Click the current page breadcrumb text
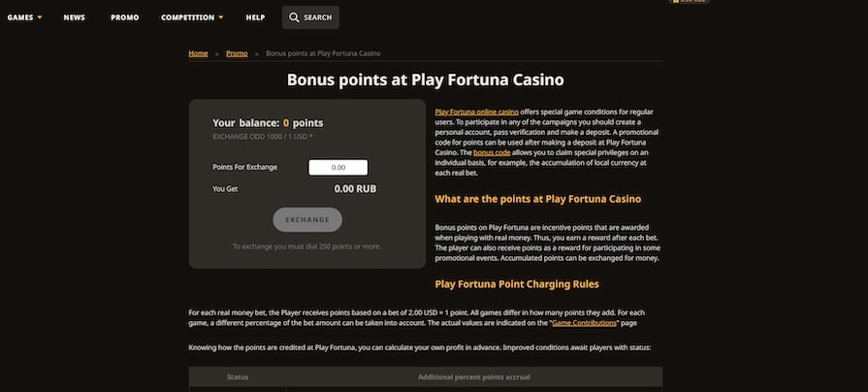This screenshot has width=868, height=392. (x=323, y=52)
